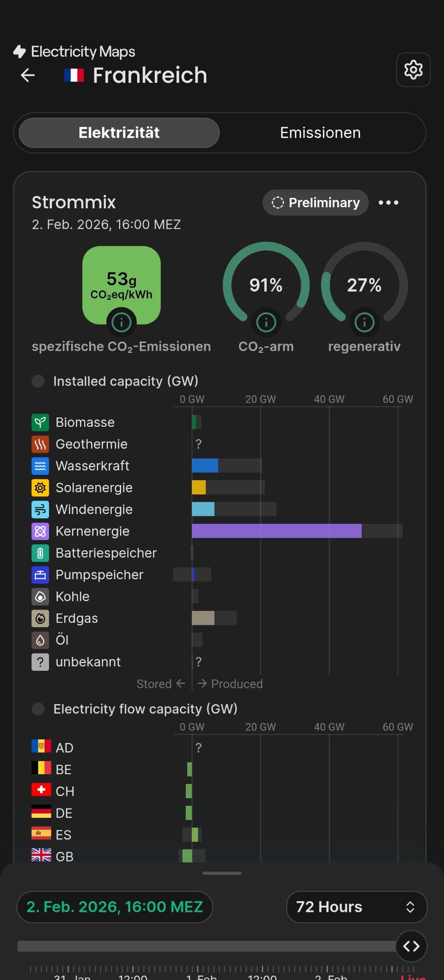Select the Kernenergie atom icon
444x980 pixels.
click(x=40, y=531)
